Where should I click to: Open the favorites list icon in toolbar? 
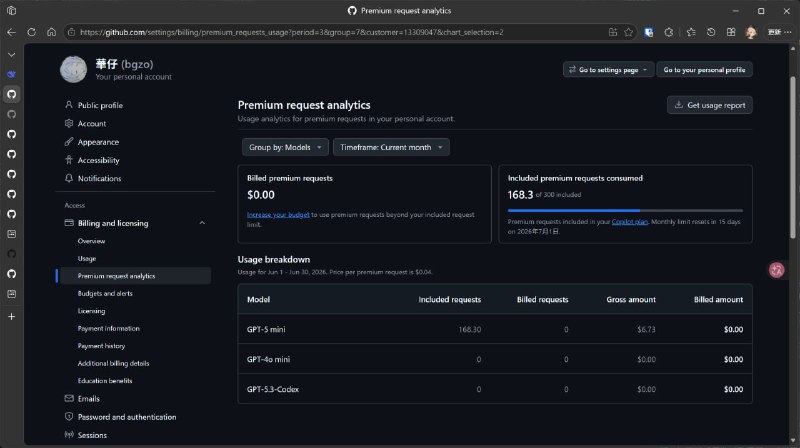[691, 32]
